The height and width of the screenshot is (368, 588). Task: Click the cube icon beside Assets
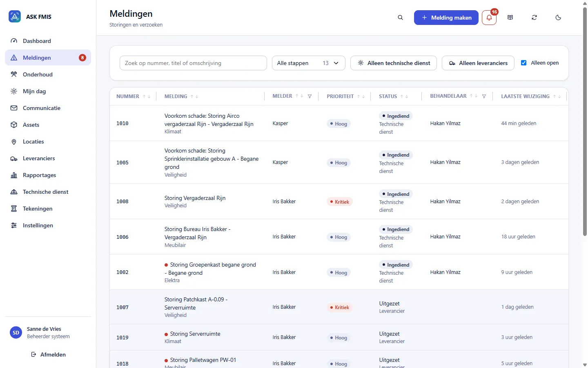coord(14,125)
